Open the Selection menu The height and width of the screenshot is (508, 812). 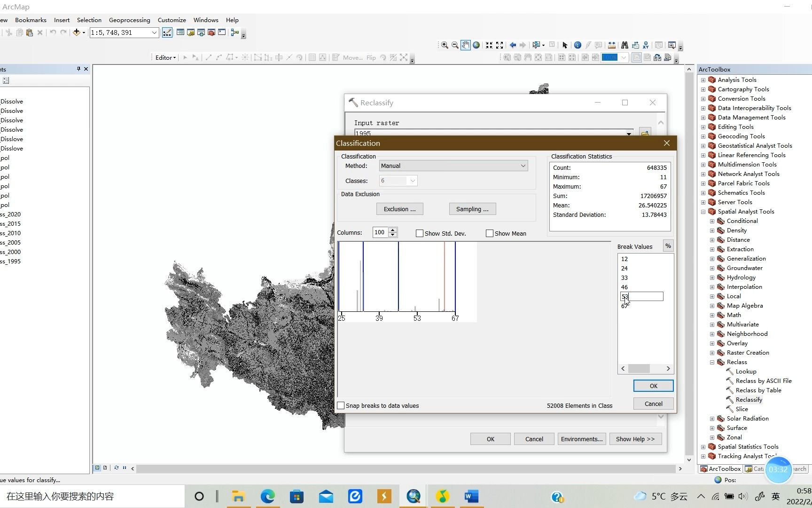point(89,20)
